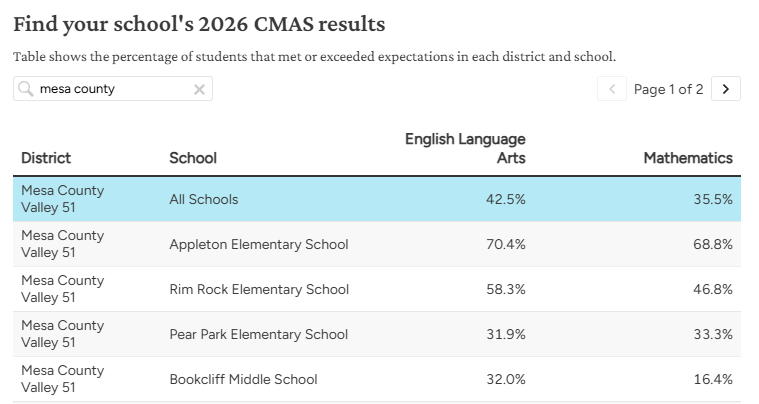Click Appleton's 70.4% ELA score
Screen dimensions: 759x404
click(x=506, y=244)
